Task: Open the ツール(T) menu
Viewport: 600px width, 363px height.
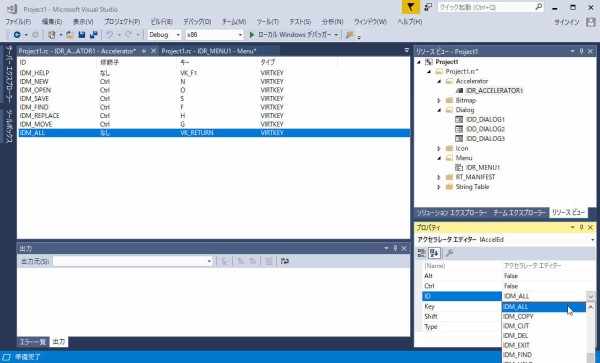Action: pos(267,22)
